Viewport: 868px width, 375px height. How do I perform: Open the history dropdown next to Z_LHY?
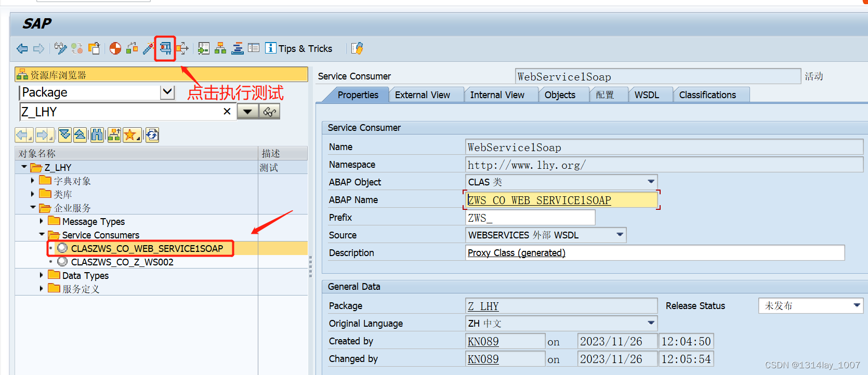248,112
